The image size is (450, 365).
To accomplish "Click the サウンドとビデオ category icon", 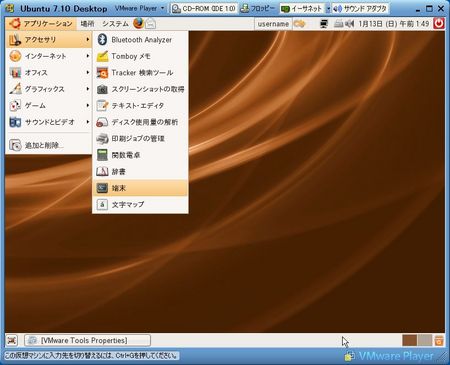I will click(x=15, y=122).
